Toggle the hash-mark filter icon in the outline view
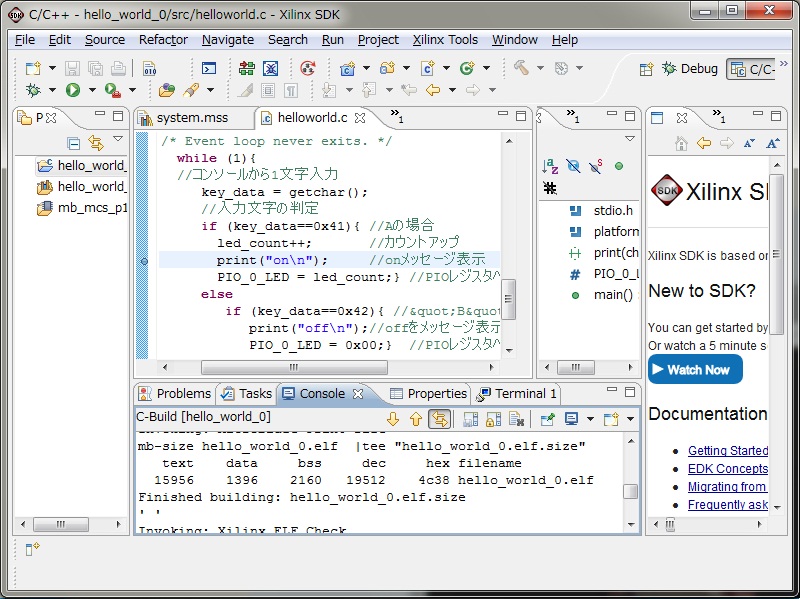 coord(550,188)
